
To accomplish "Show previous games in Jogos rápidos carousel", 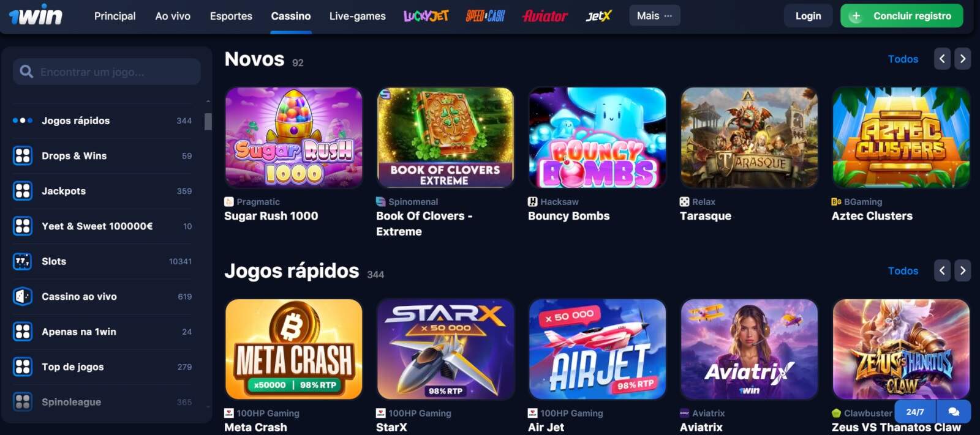I will 942,270.
